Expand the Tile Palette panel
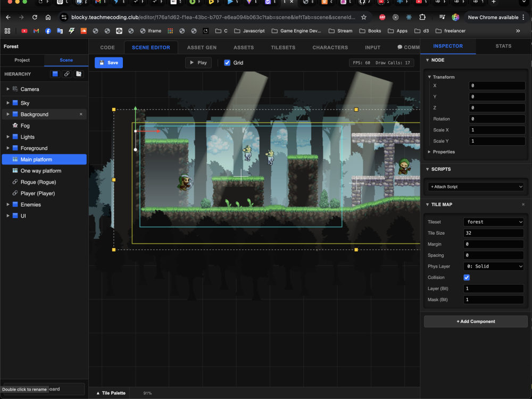532x399 pixels. pos(111,393)
